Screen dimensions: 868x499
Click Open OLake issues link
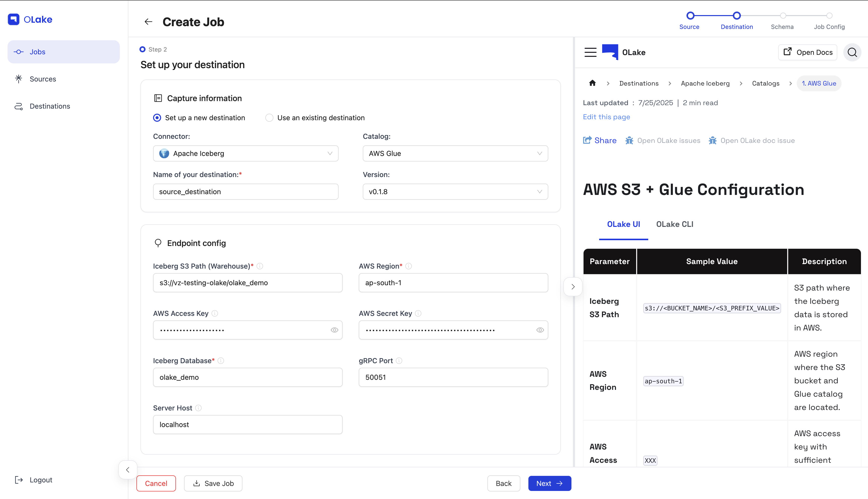[663, 141]
